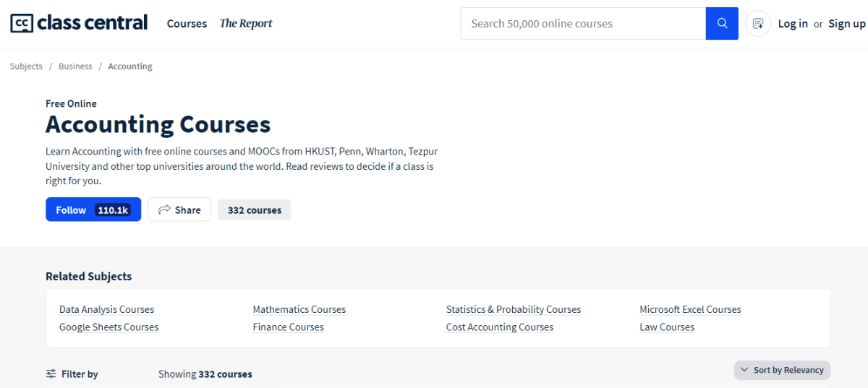Focus the Search 50,000 online courses field
The height and width of the screenshot is (388, 868).
583,23
